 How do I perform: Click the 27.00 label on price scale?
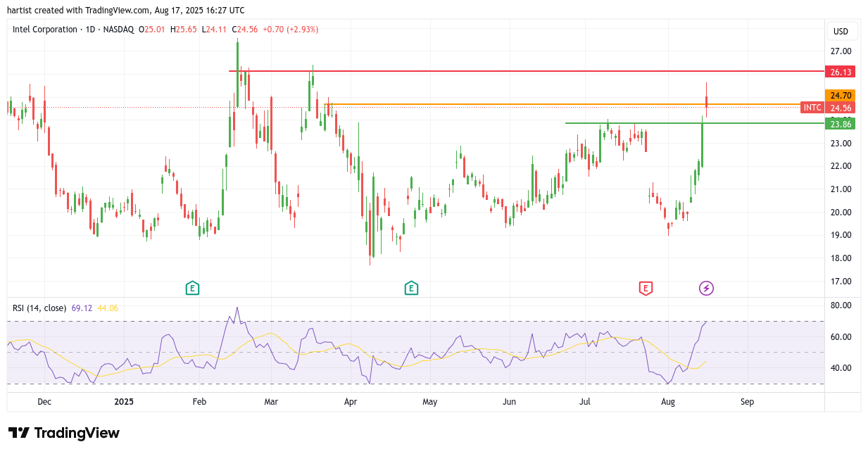[841, 51]
